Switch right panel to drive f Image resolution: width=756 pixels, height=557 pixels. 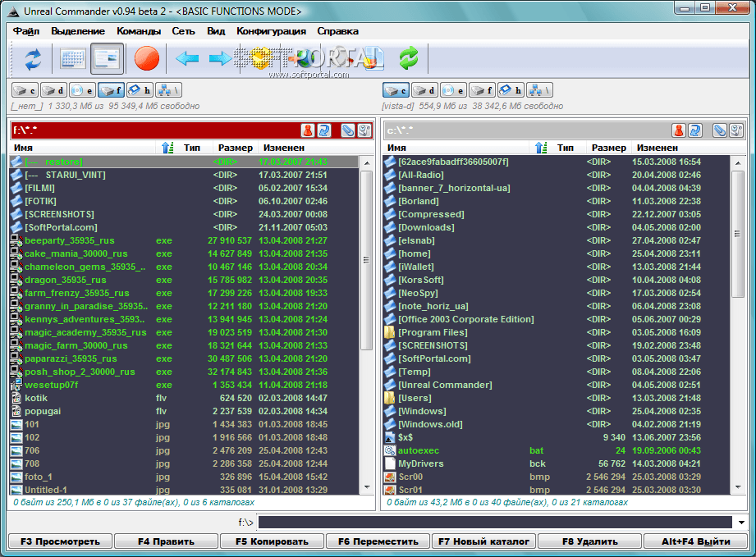tap(483, 90)
